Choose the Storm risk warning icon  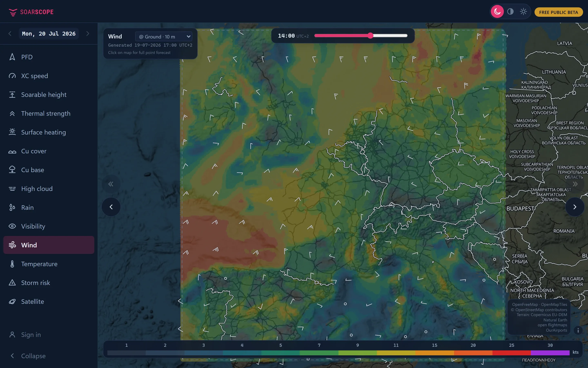[12, 283]
